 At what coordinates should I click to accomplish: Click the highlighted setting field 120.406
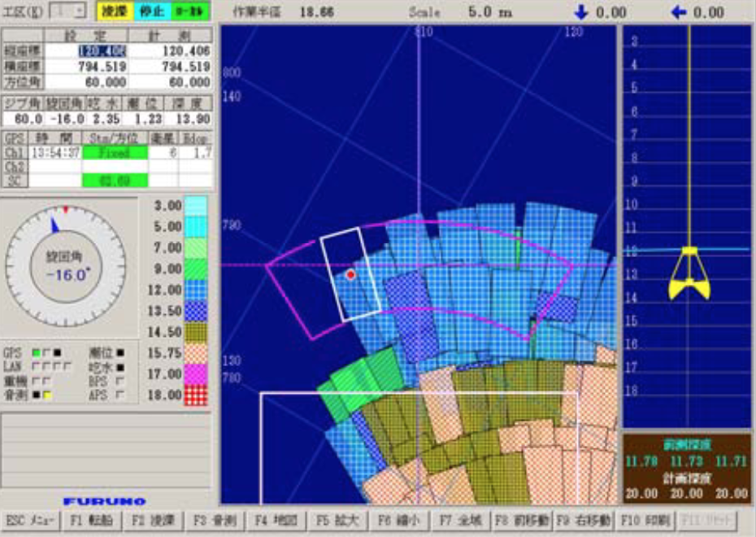pyautogui.click(x=86, y=51)
